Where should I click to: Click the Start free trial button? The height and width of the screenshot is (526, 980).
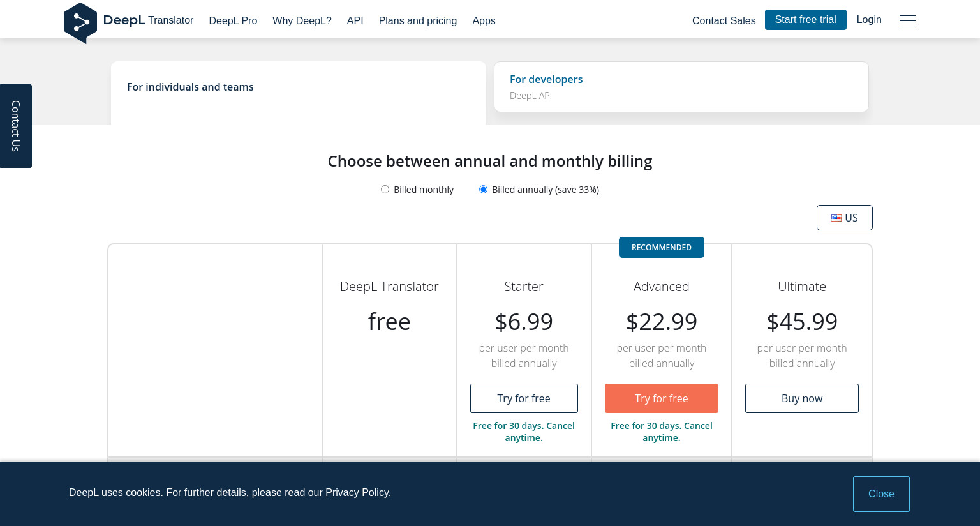pyautogui.click(x=806, y=20)
